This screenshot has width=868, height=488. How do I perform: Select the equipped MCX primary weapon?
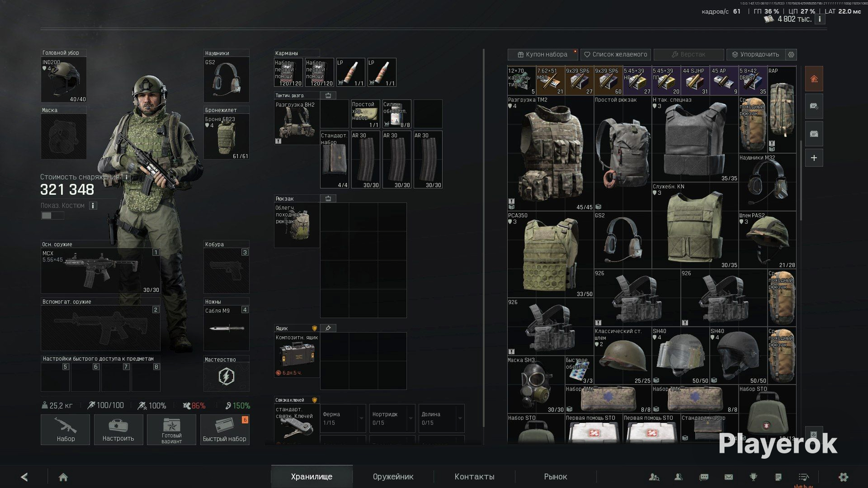[x=101, y=271]
